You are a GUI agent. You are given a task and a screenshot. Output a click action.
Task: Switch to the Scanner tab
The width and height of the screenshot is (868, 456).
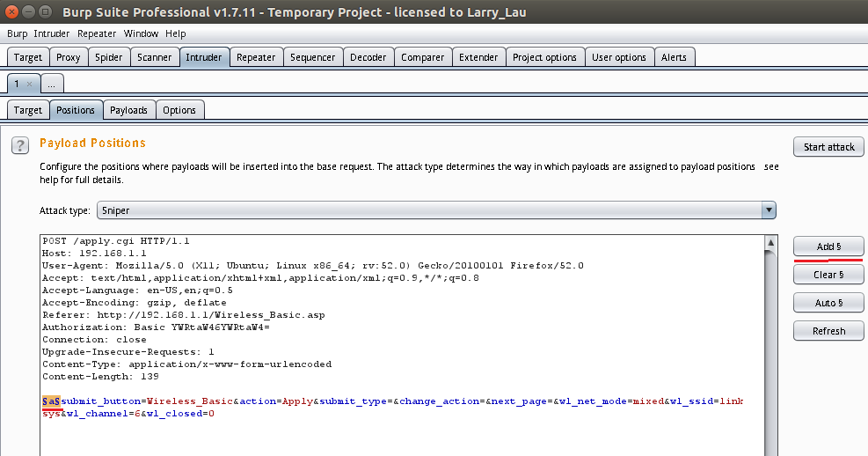coord(155,57)
